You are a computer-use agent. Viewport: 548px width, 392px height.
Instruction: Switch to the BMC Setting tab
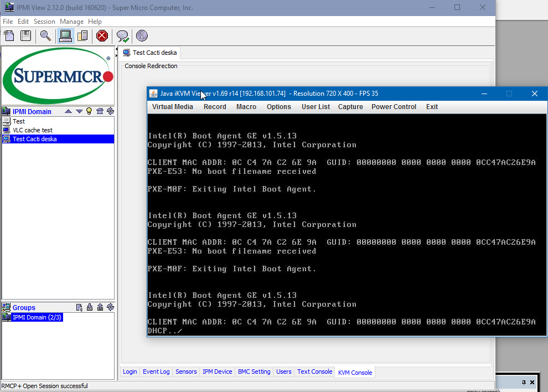pyautogui.click(x=255, y=372)
